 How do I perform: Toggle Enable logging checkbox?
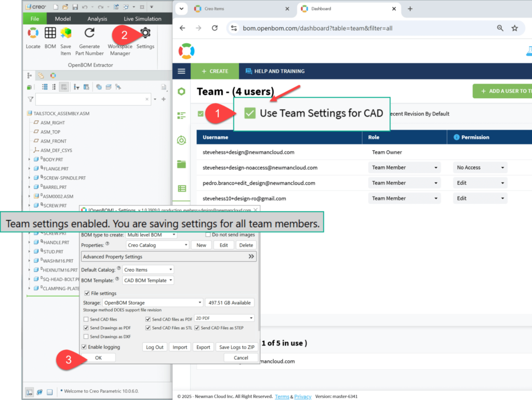point(84,347)
